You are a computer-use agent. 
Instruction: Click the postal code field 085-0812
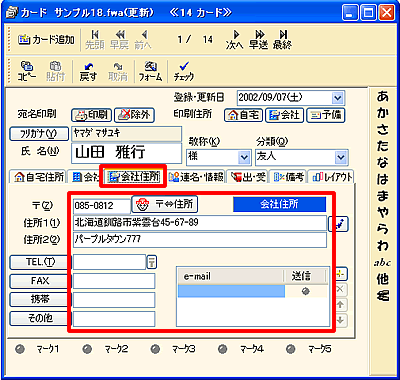102,206
